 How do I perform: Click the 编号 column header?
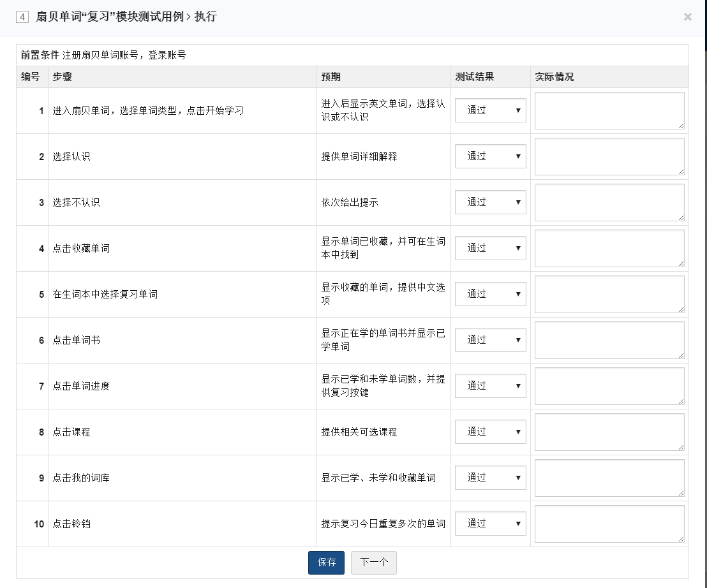click(x=30, y=77)
